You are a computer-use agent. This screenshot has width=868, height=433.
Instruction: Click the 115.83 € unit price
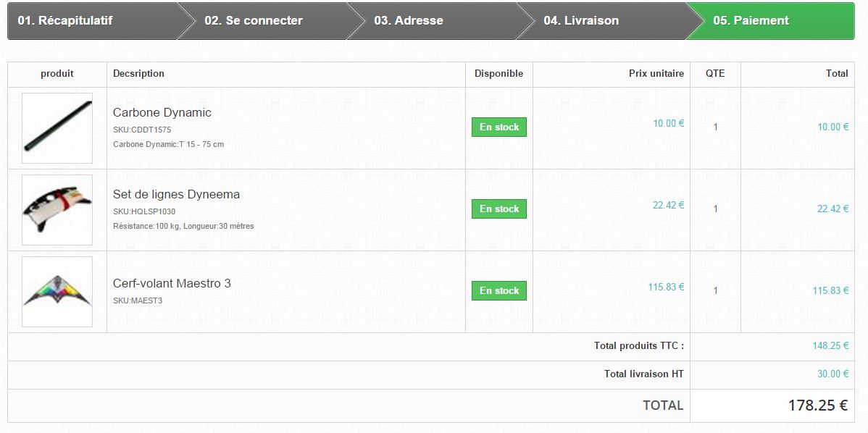pyautogui.click(x=666, y=287)
